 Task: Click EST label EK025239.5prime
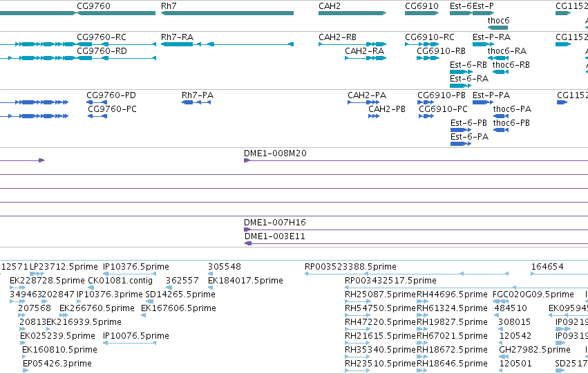(58, 336)
